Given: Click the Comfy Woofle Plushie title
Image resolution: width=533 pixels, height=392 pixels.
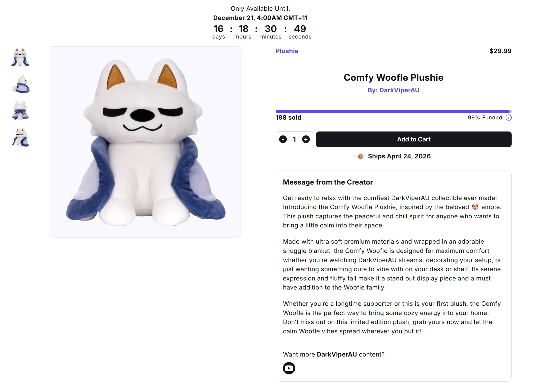Looking at the screenshot, I should pos(393,77).
